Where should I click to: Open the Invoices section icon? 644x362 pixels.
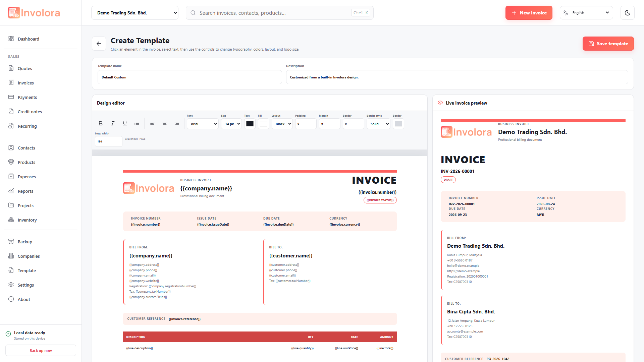coord(11,83)
